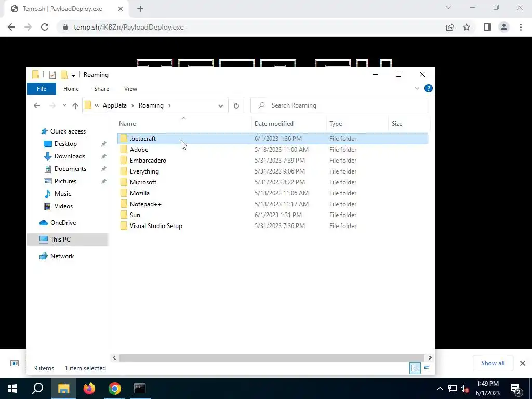This screenshot has height=399, width=532.
Task: Click Show all downloads button
Action: click(x=493, y=363)
